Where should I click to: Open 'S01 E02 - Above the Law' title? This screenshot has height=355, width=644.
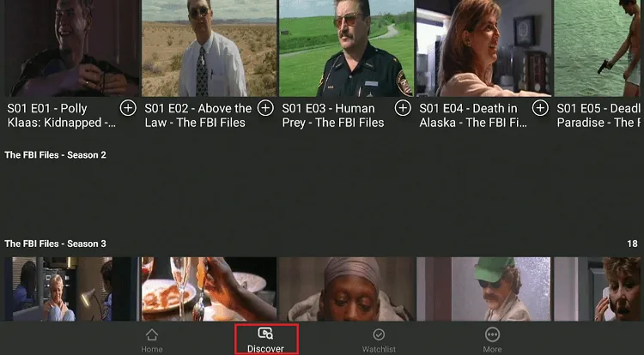point(198,115)
